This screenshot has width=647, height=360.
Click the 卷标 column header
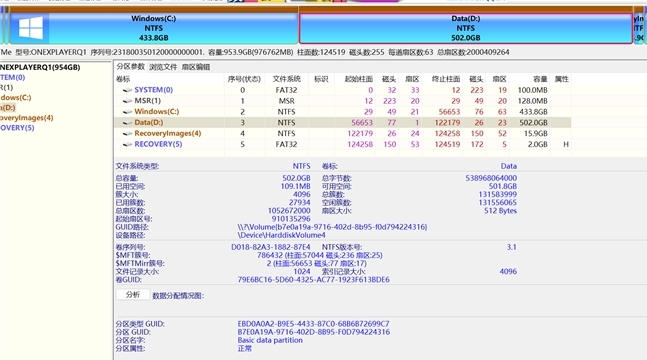123,79
